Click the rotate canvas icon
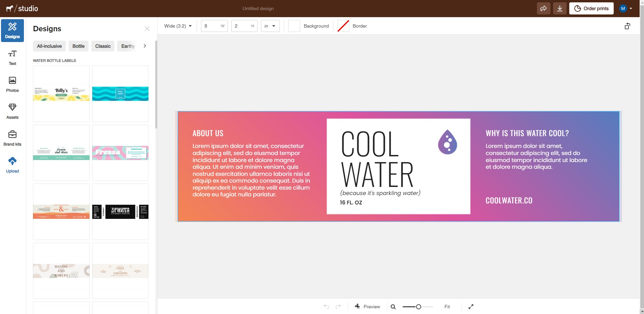 (628, 26)
